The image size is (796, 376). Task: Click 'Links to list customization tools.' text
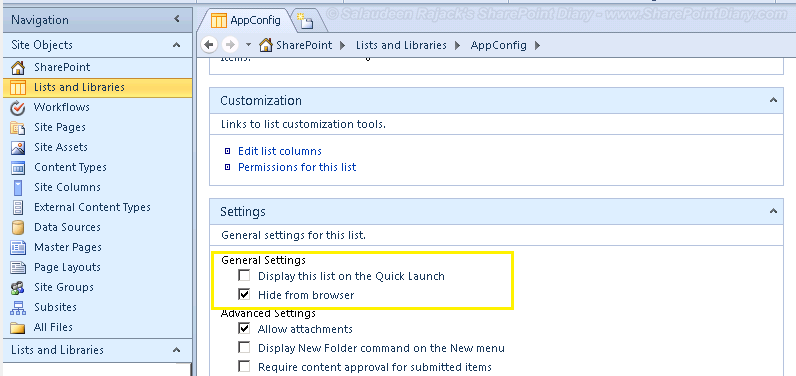tap(303, 124)
